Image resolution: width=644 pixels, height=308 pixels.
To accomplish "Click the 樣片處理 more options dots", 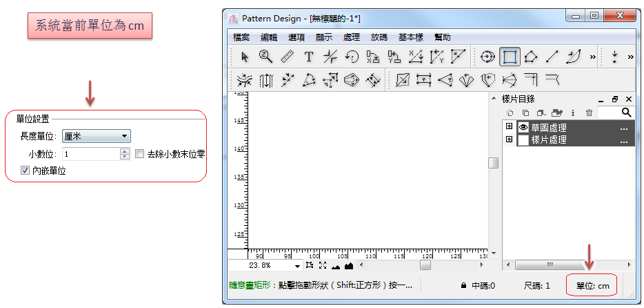I will 624,140.
